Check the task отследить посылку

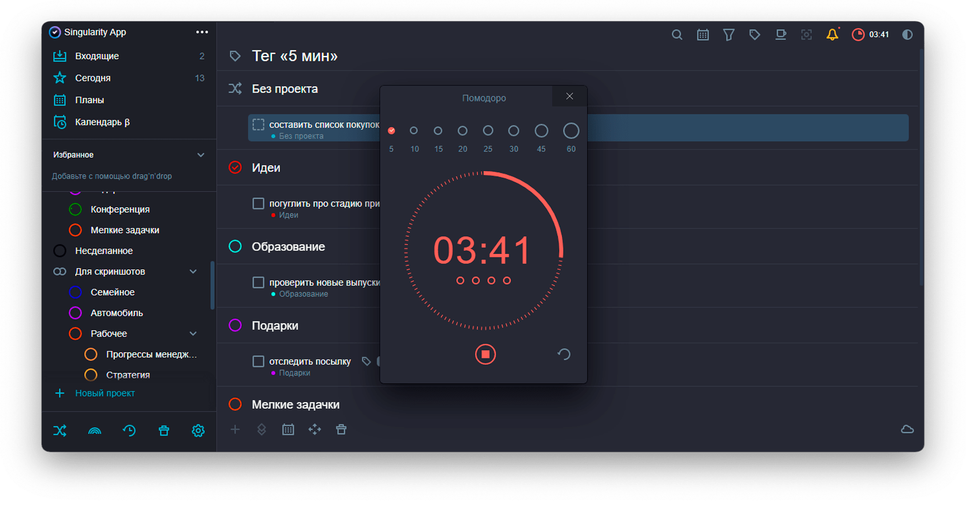[258, 361]
